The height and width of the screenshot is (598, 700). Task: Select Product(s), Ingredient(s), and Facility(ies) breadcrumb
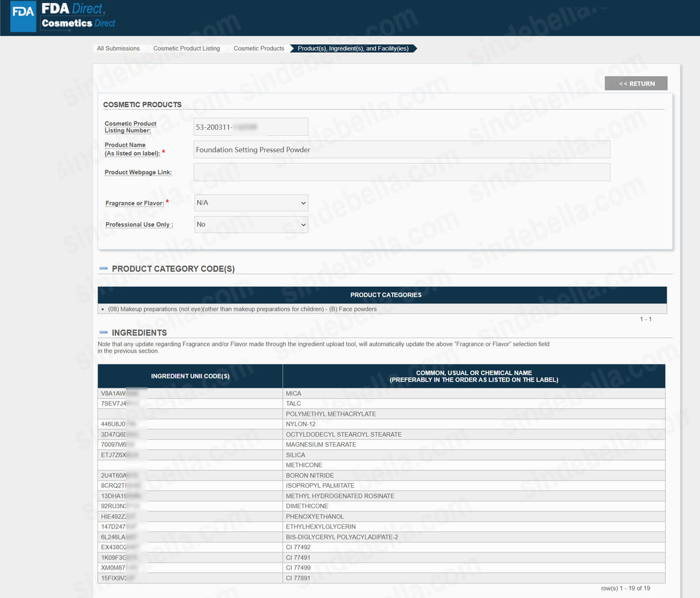tap(353, 49)
